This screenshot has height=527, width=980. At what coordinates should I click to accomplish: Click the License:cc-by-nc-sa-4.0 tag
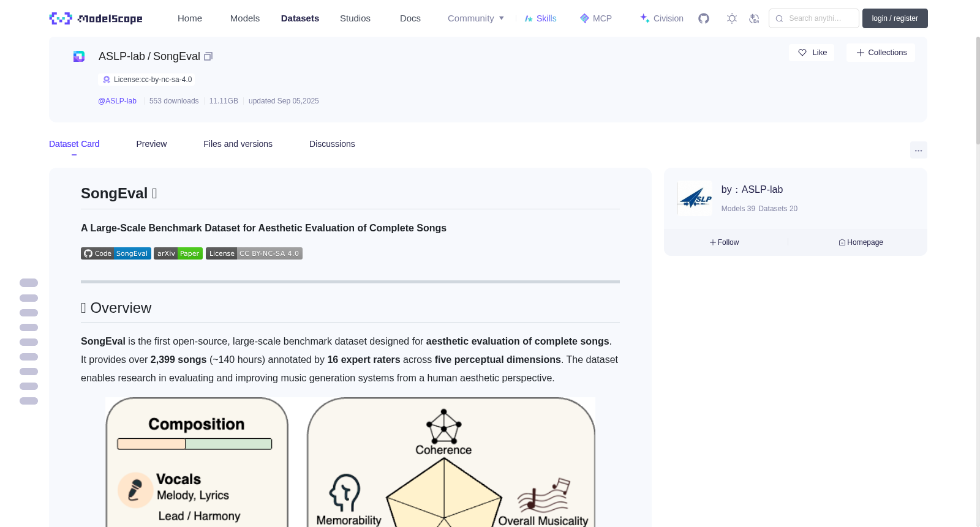tap(147, 80)
